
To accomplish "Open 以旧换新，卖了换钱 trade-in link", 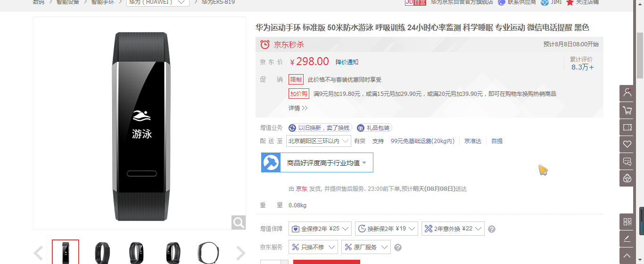I will [x=320, y=128].
